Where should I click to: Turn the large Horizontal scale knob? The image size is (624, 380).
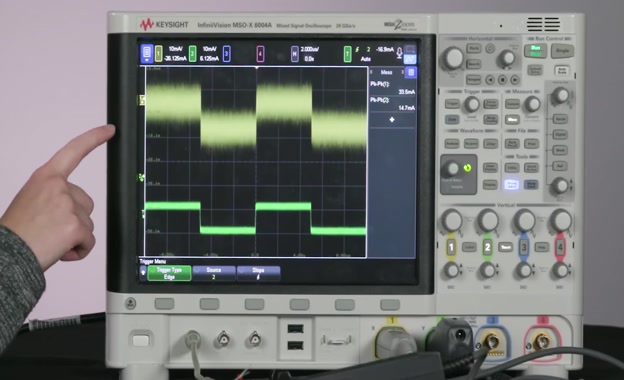(453, 58)
